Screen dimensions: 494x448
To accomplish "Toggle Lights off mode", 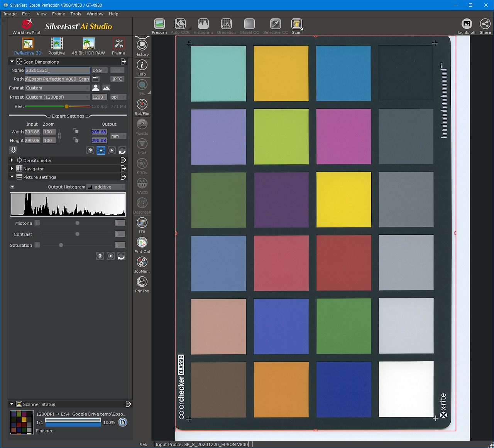I will [467, 24].
